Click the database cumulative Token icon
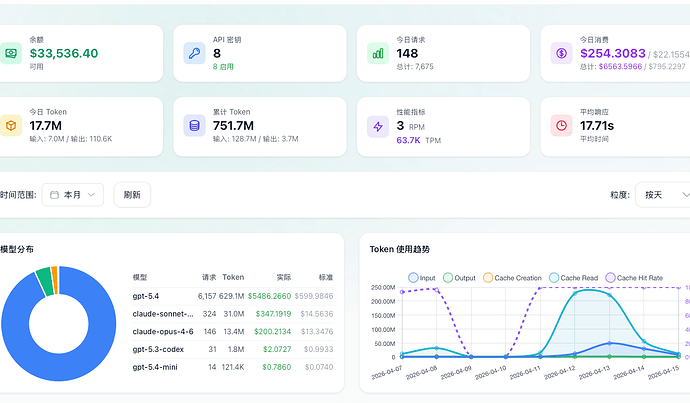The image size is (690, 403). tap(194, 126)
